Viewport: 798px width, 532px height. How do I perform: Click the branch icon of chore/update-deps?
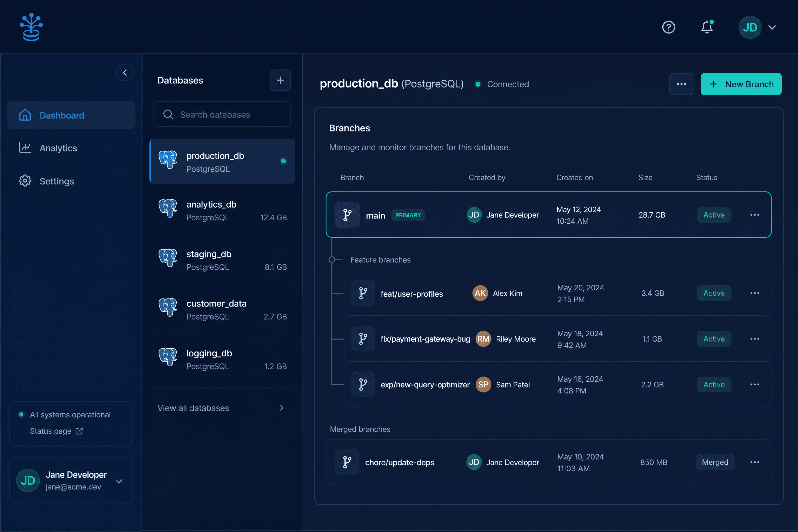[347, 462]
